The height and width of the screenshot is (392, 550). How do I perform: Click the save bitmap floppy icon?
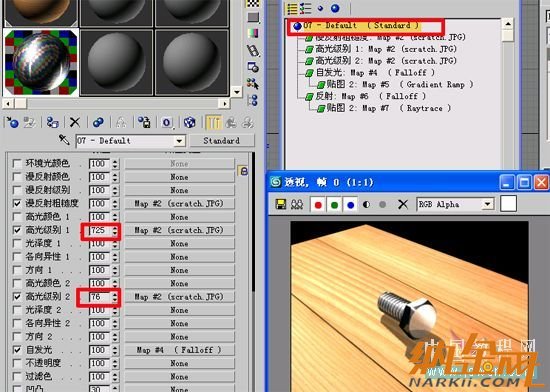tap(281, 204)
